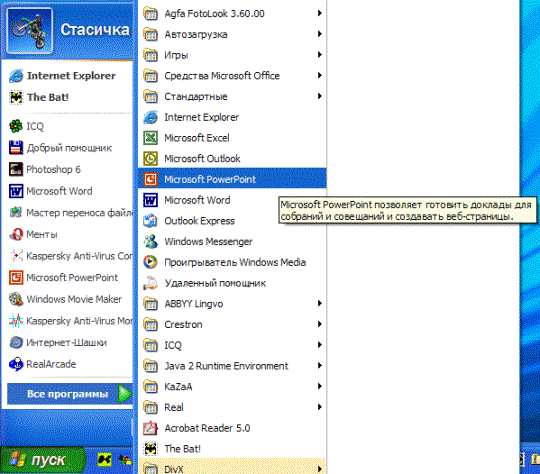Launch Microsoft Outlook from programs list
This screenshot has height=474, width=540.
coord(232,159)
